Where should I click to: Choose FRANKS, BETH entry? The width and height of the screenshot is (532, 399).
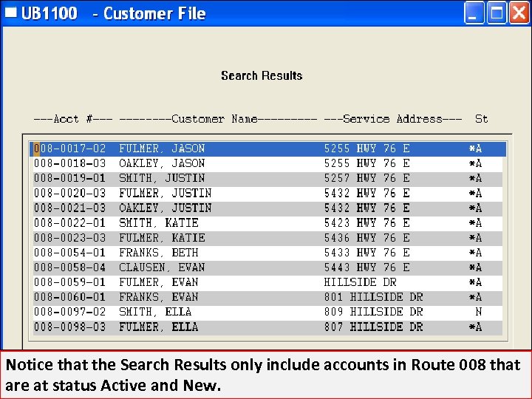pos(158,253)
